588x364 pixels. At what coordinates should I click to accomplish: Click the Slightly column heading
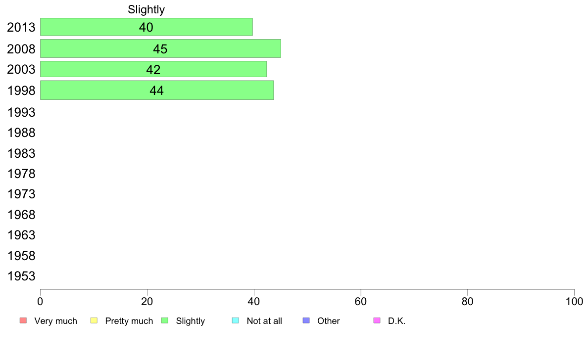(x=146, y=9)
